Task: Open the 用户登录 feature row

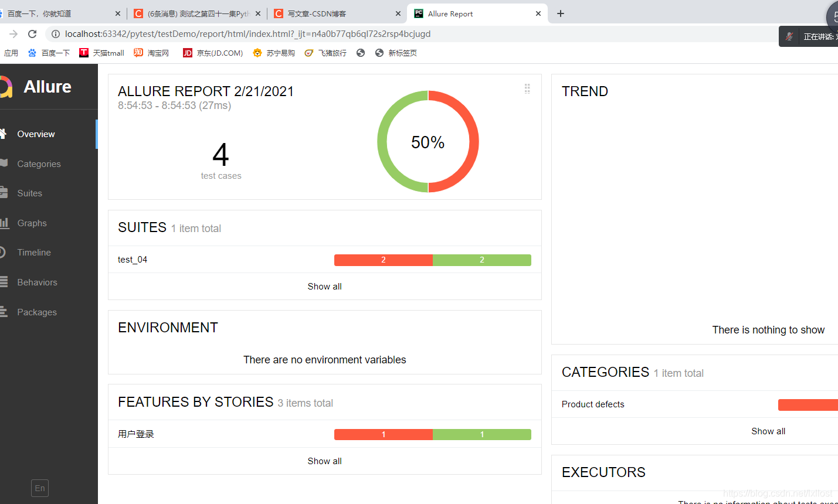Action: click(324, 434)
